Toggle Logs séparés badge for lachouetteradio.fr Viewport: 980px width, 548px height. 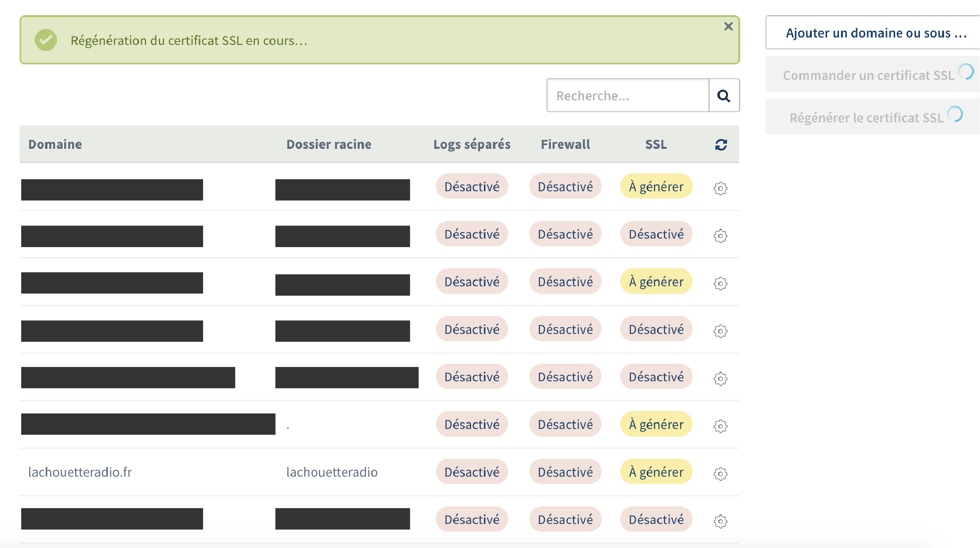pos(471,472)
